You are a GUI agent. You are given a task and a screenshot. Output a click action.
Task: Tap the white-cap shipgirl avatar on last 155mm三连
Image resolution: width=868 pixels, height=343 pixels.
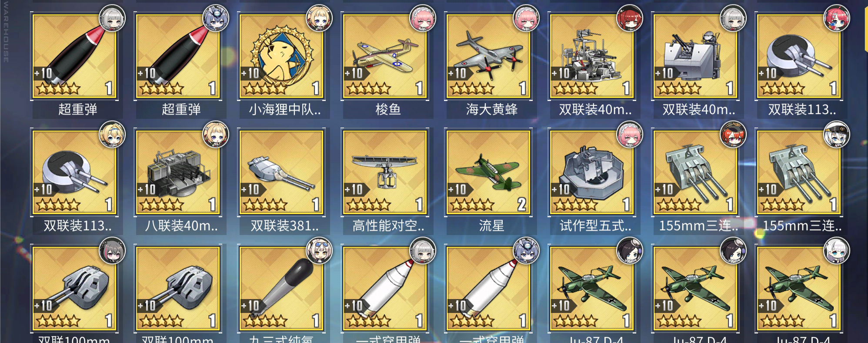(837, 135)
